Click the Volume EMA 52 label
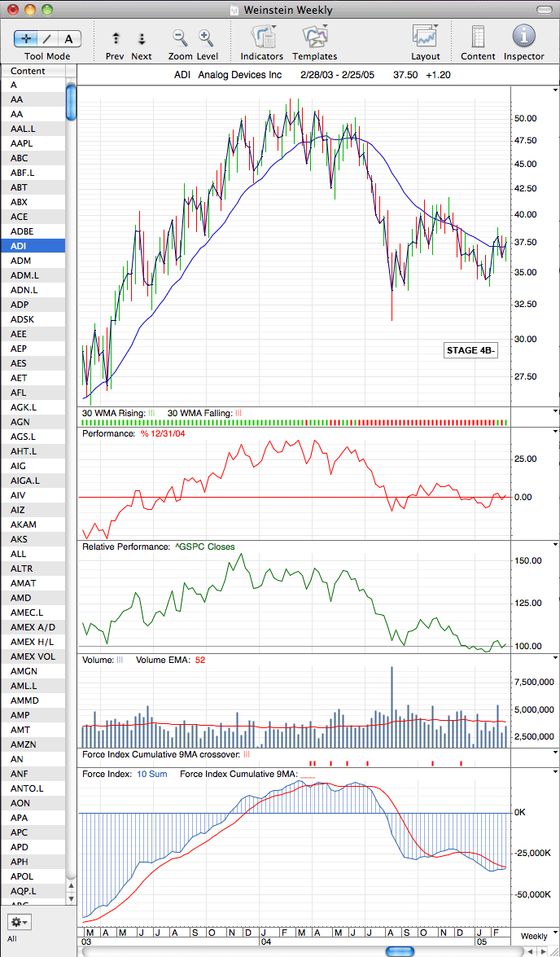This screenshot has width=560, height=957. tap(170, 660)
